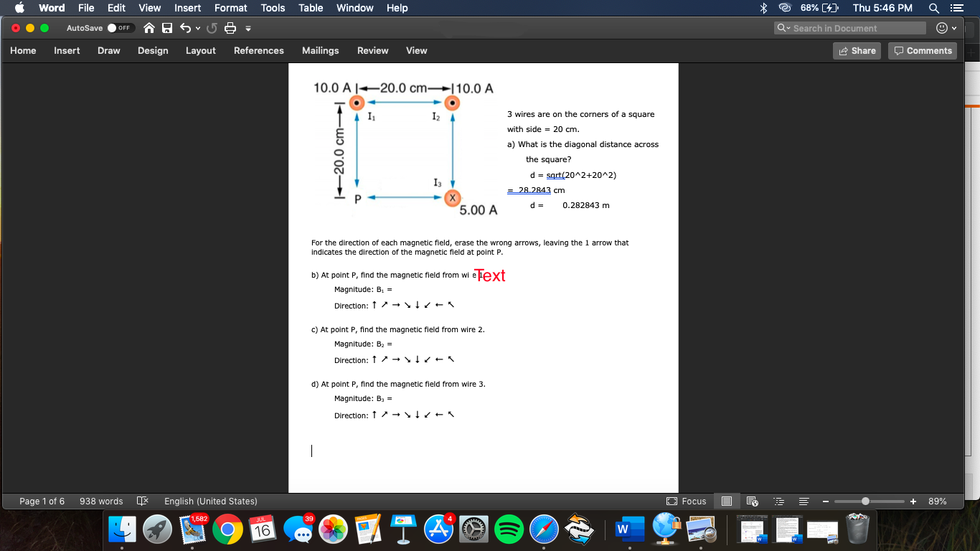Image resolution: width=980 pixels, height=551 pixels.
Task: Expand the Customize Quick Access Toolbar dropdown
Action: [x=248, y=29]
